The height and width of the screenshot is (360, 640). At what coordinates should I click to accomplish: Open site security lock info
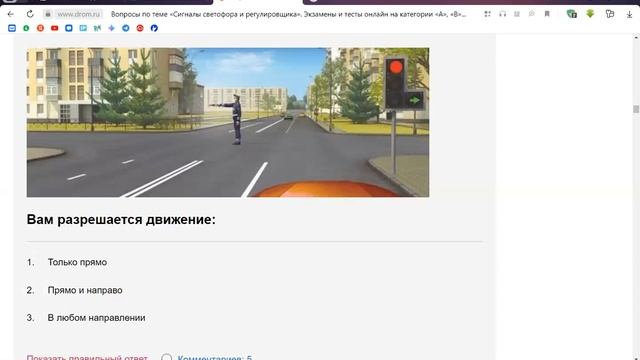(48, 14)
